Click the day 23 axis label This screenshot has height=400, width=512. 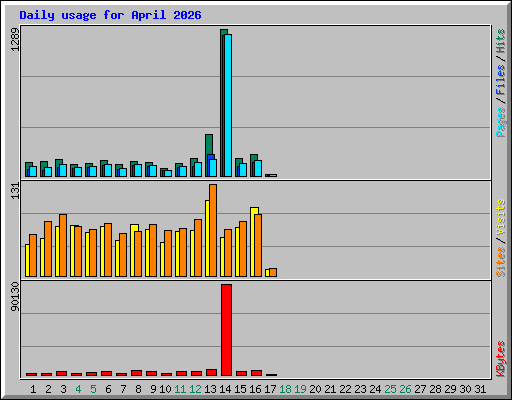(x=360, y=389)
